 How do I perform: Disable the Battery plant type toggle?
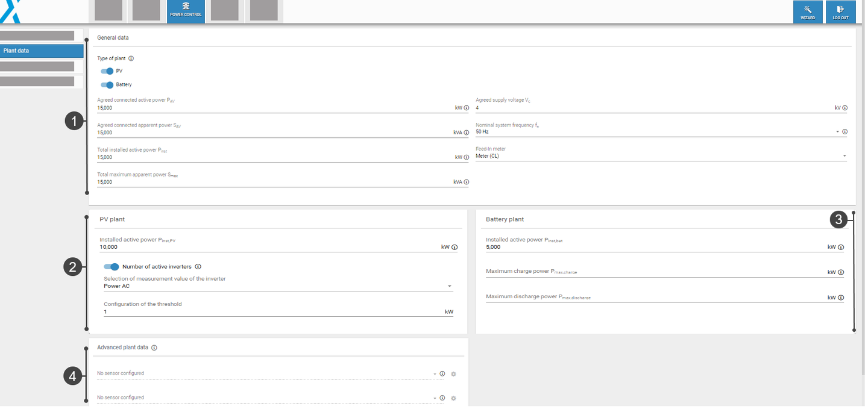108,84
